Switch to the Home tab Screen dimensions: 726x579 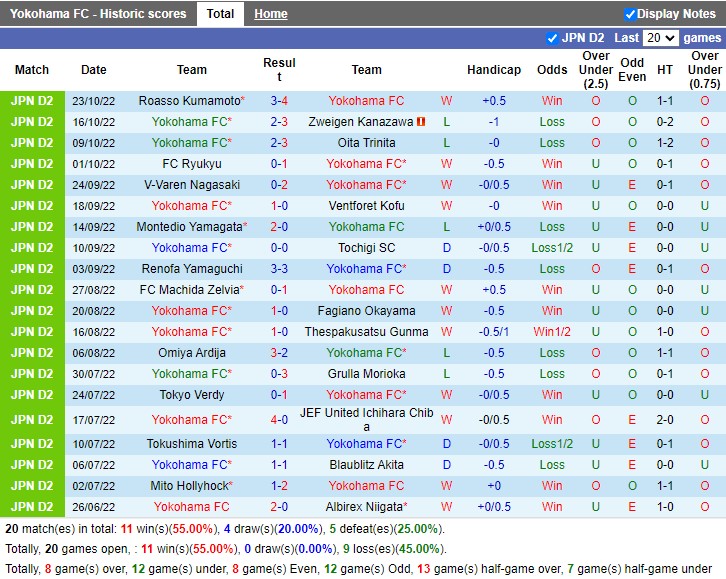[x=270, y=14]
